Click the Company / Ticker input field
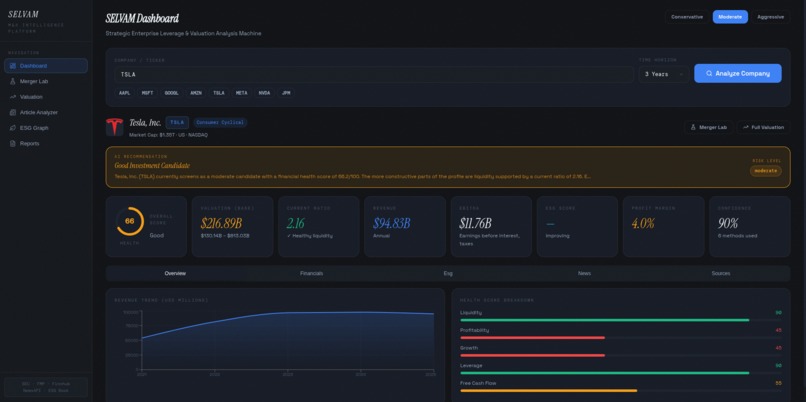The width and height of the screenshot is (806, 402). tap(374, 74)
